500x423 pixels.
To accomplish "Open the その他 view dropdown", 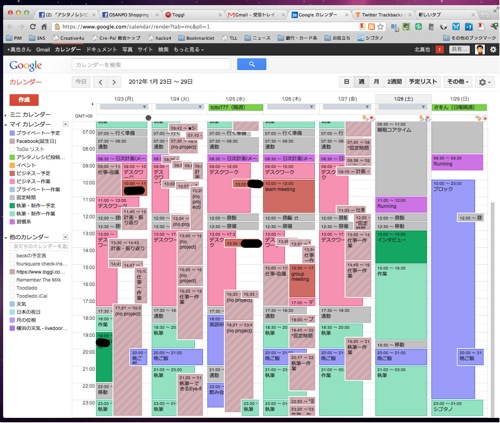I will (x=458, y=82).
